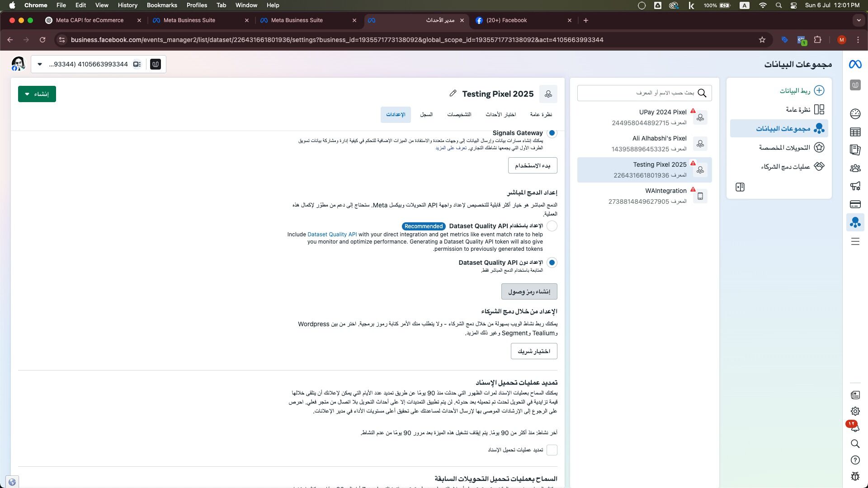Click billing card icon in right rail
The image size is (868, 488).
[x=855, y=204]
